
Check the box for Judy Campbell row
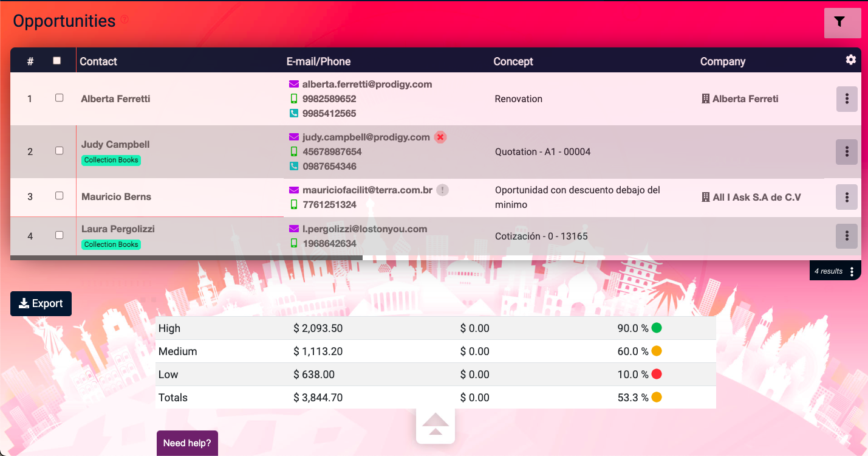pos(59,150)
